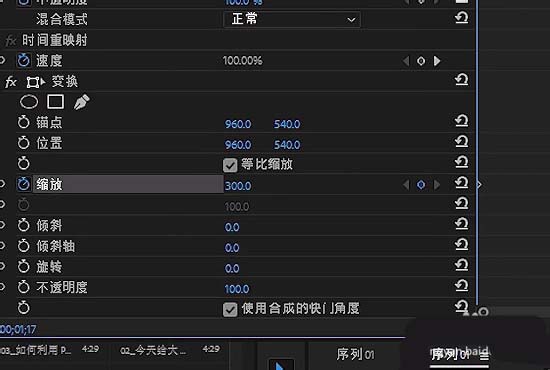Screen dimensions: 550x370
Task: Select the 缩放 property label
Action: (x=49, y=184)
